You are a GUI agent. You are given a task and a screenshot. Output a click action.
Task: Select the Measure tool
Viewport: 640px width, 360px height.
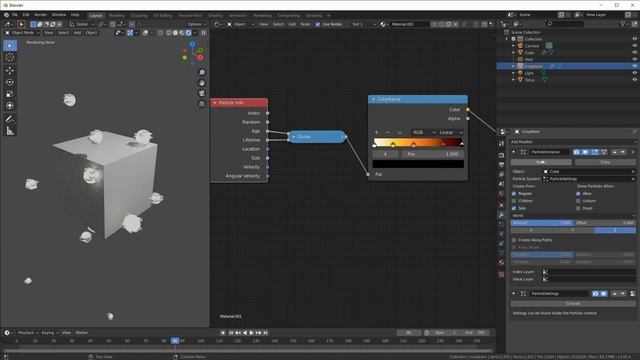(x=10, y=131)
